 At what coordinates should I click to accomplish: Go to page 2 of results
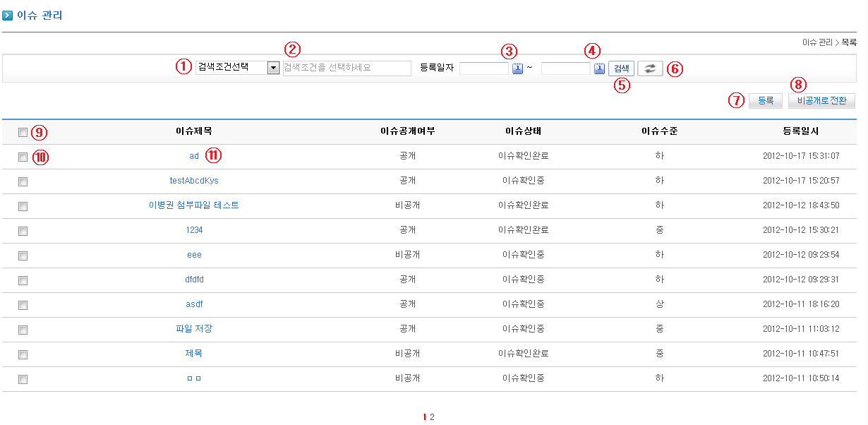432,417
